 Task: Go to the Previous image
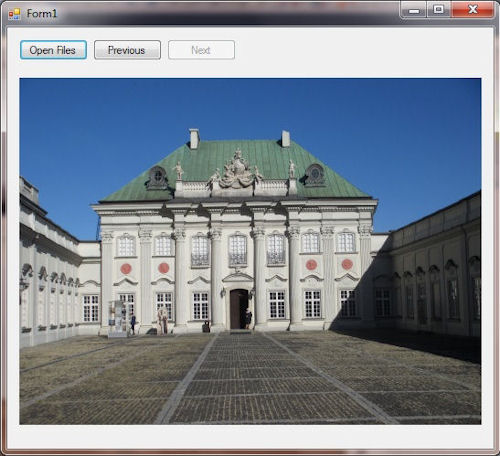coord(127,50)
